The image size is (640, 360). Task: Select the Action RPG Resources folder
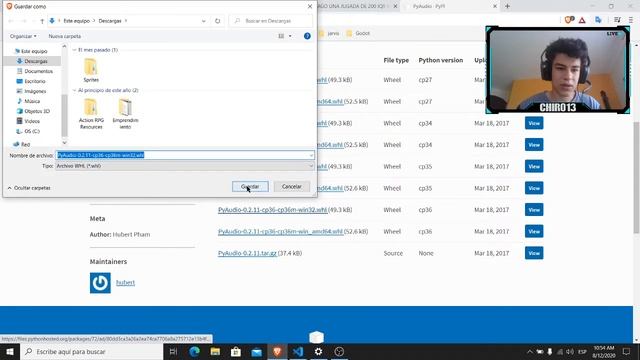point(91,114)
